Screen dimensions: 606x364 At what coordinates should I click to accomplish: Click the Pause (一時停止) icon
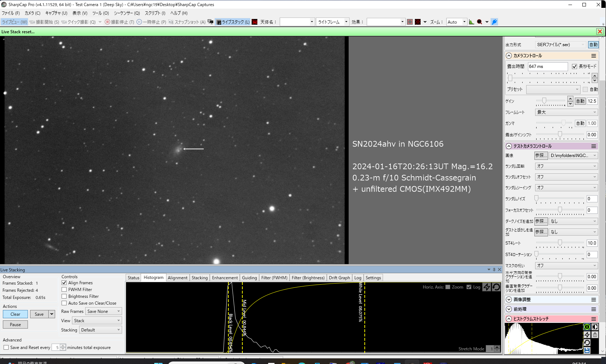139,22
